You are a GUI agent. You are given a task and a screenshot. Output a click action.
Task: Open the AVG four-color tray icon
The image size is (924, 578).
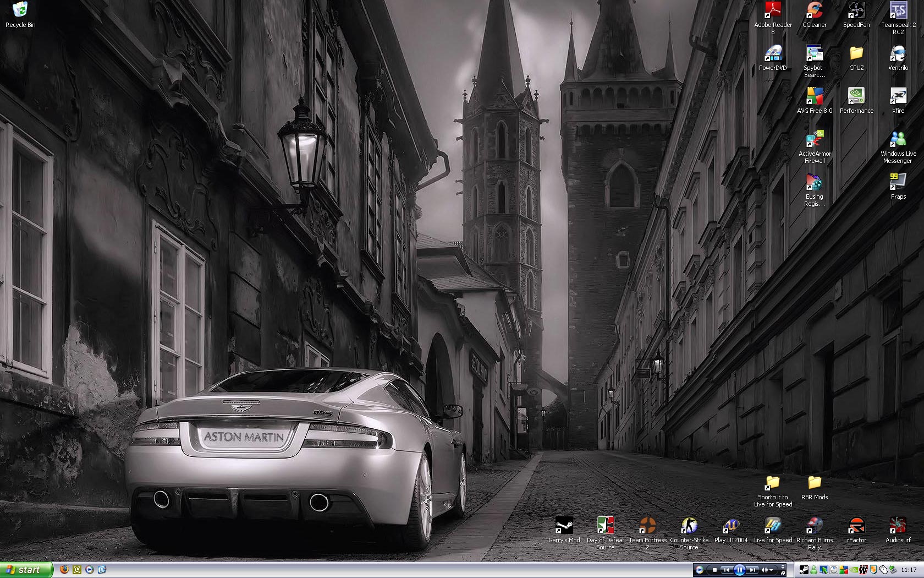click(x=844, y=570)
